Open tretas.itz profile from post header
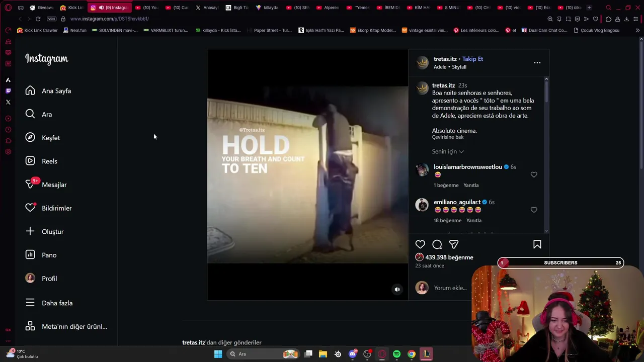This screenshot has height=362, width=644. coord(445,59)
